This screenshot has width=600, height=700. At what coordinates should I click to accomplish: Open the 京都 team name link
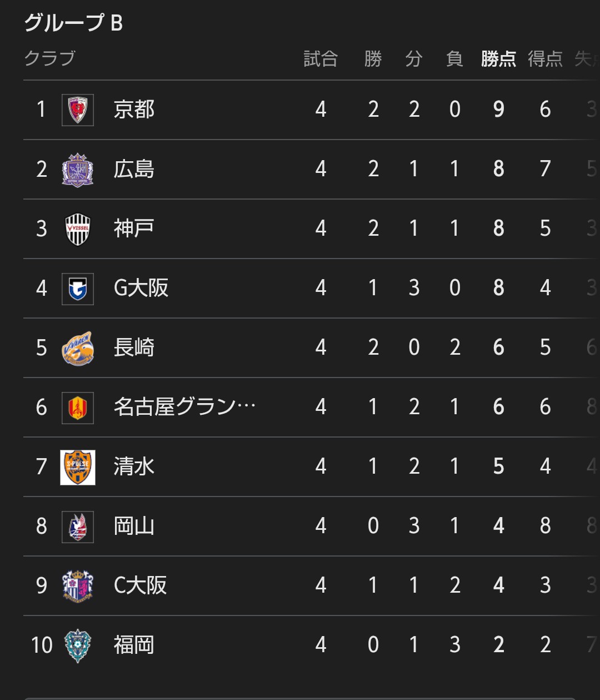[134, 110]
